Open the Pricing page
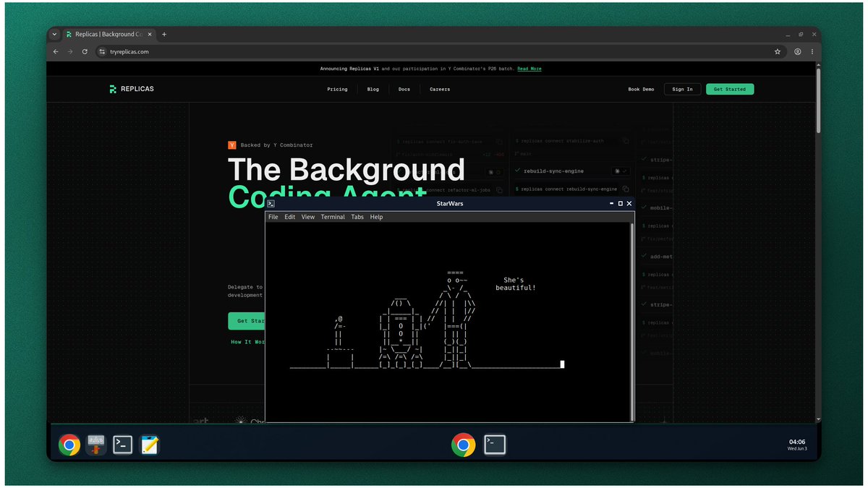Viewport: 868px width, 488px height. [x=337, y=89]
